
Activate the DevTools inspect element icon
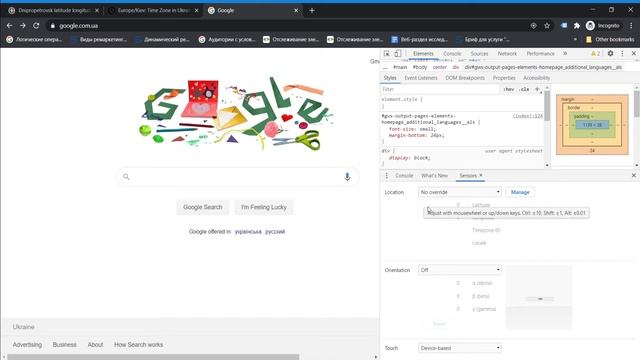click(x=387, y=53)
